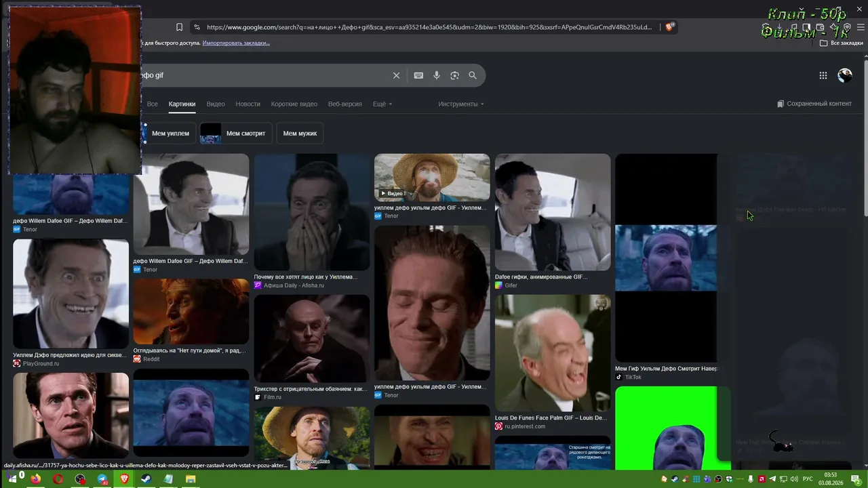
Task: Open the green screen face thumbnail
Action: 673,428
